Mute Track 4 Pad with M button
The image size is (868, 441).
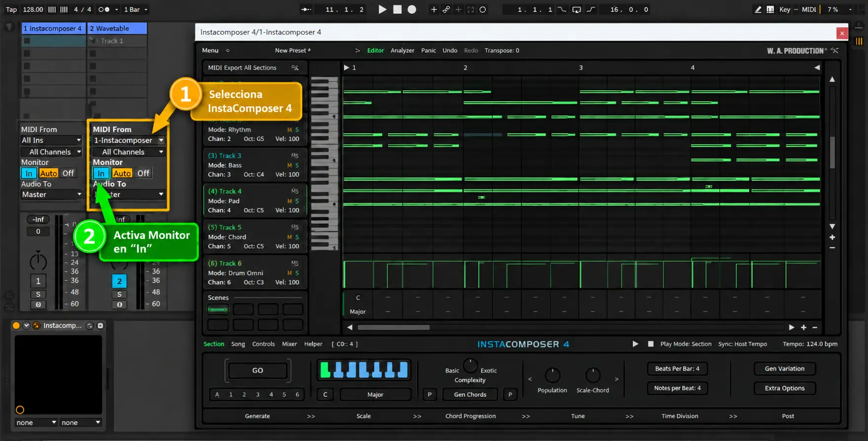pyautogui.click(x=289, y=201)
